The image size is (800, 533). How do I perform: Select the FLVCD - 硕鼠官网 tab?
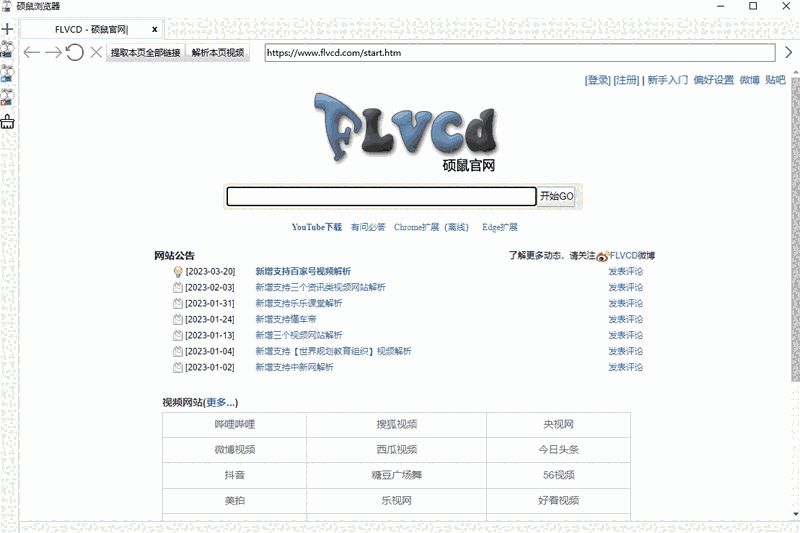pyautogui.click(x=92, y=30)
